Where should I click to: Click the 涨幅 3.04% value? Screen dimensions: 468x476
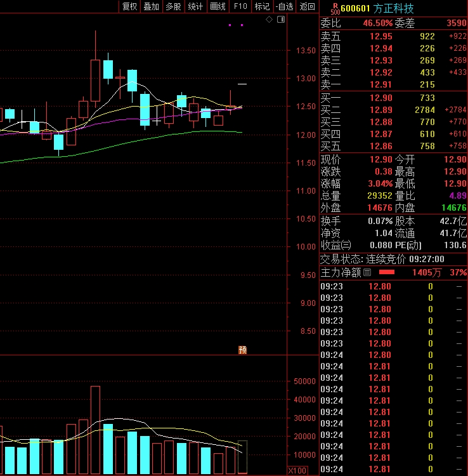point(380,183)
